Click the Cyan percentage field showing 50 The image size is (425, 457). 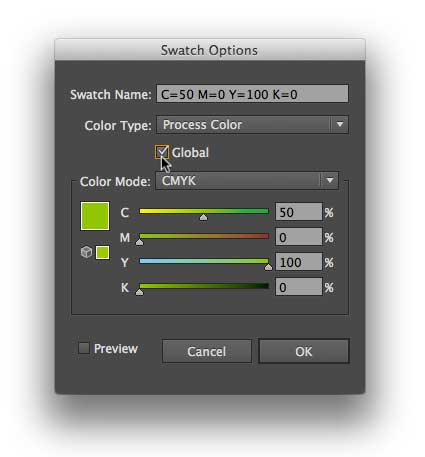[299, 212]
